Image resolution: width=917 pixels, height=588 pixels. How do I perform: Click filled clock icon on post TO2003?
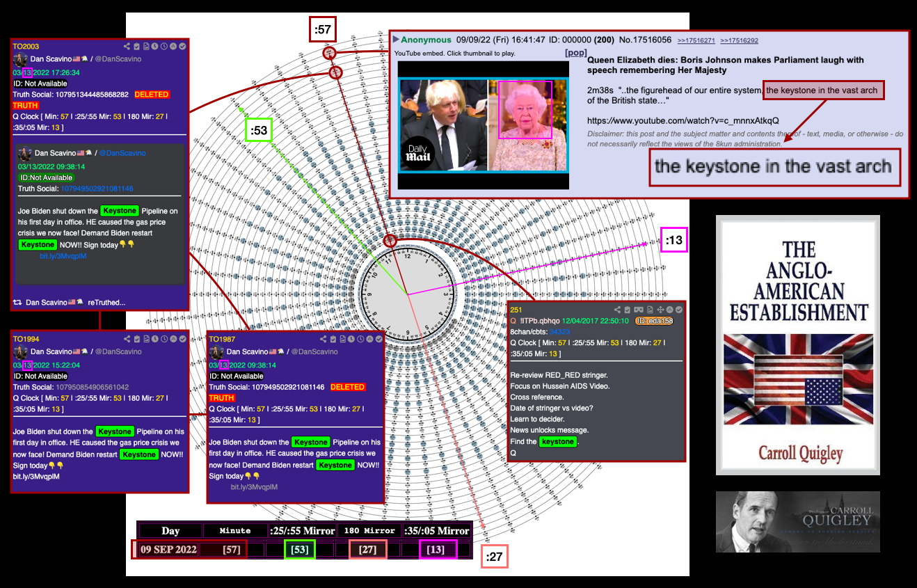click(154, 47)
